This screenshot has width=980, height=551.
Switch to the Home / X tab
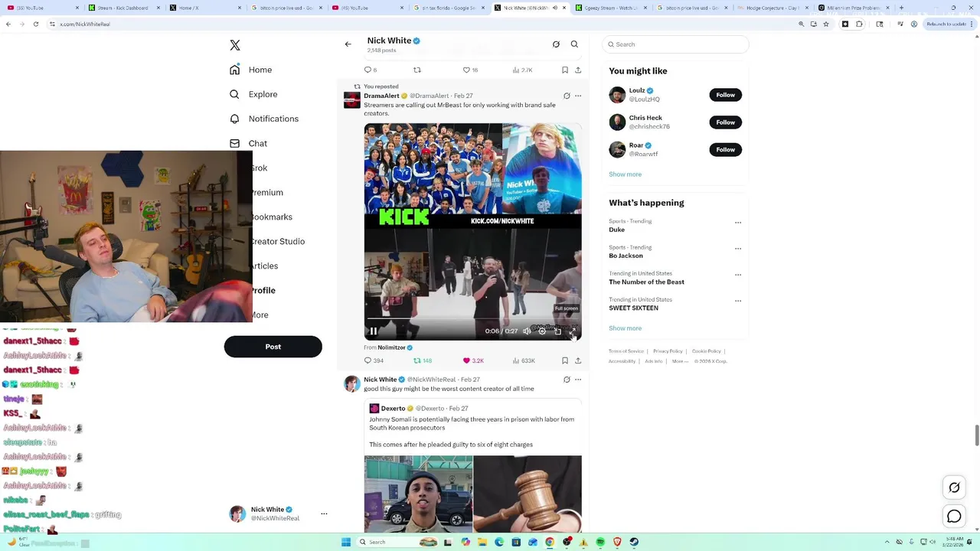202,8
